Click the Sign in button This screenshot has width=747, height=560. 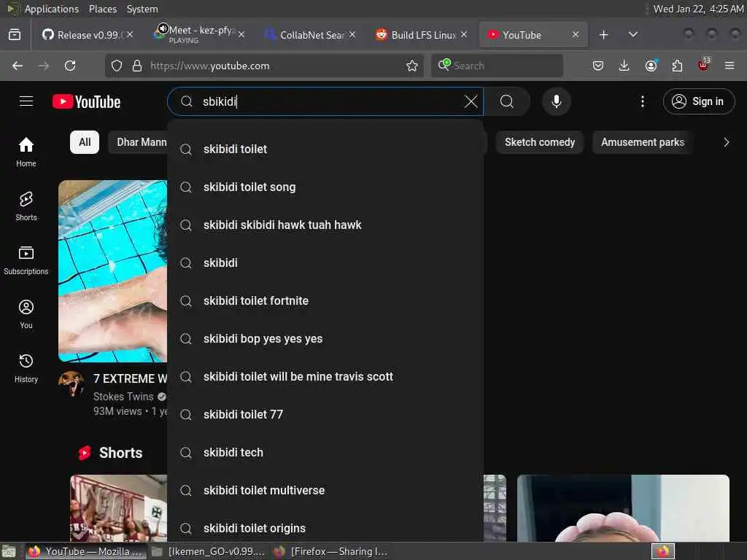[x=698, y=101]
